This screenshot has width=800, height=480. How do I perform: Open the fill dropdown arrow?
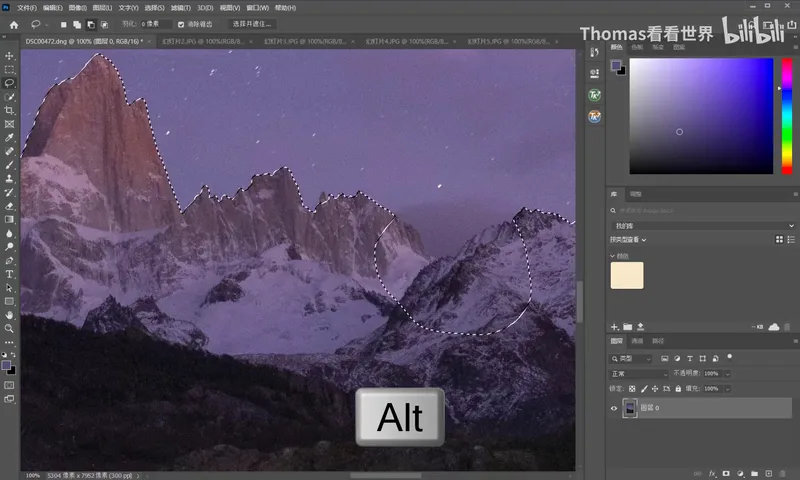pos(727,389)
